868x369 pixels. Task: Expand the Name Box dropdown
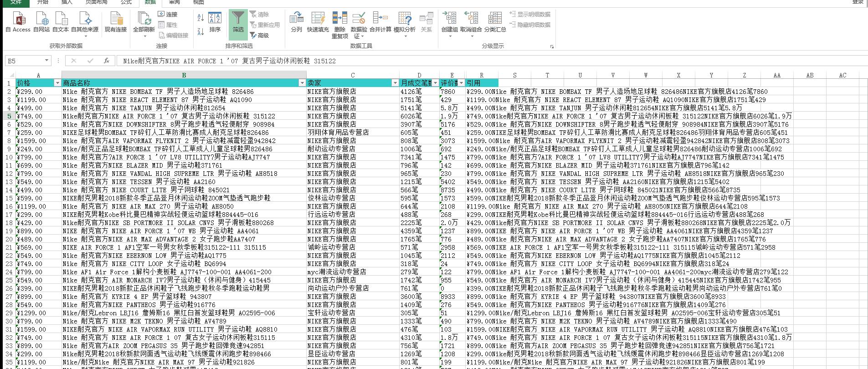pos(46,61)
